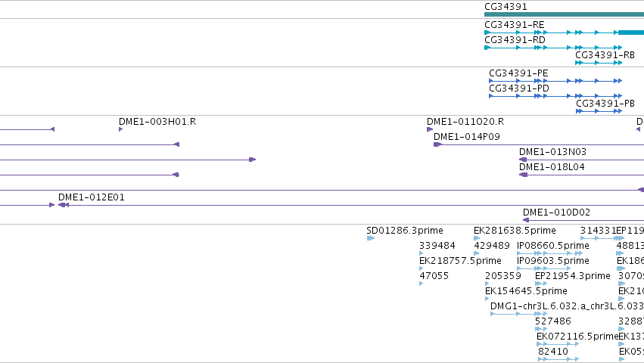The image size is (644, 363).
Task: Click the EK218757.5prime arrow marker
Action: 421,268
